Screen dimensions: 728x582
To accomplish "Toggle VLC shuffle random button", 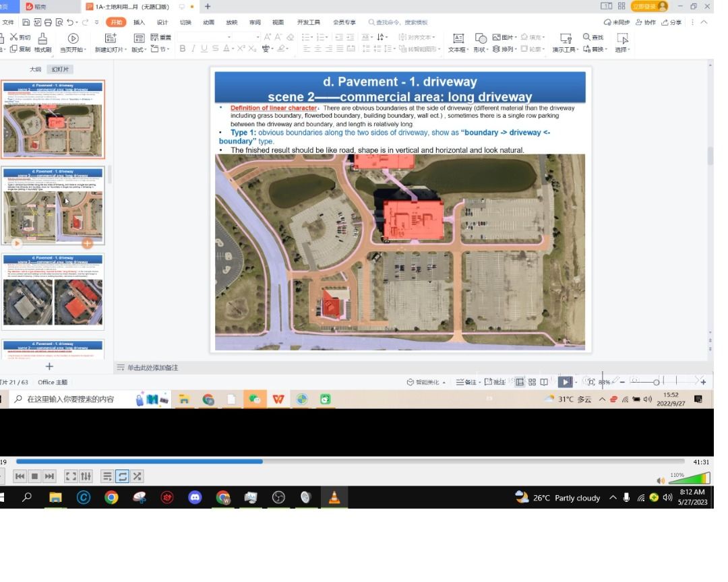I will (137, 476).
